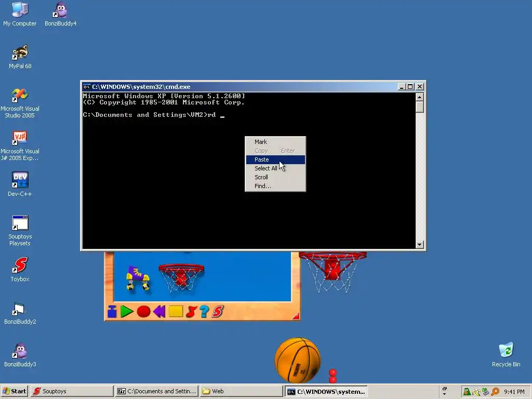Click the command prompt line with 'rd'
This screenshot has width=532, height=399.
(x=153, y=115)
